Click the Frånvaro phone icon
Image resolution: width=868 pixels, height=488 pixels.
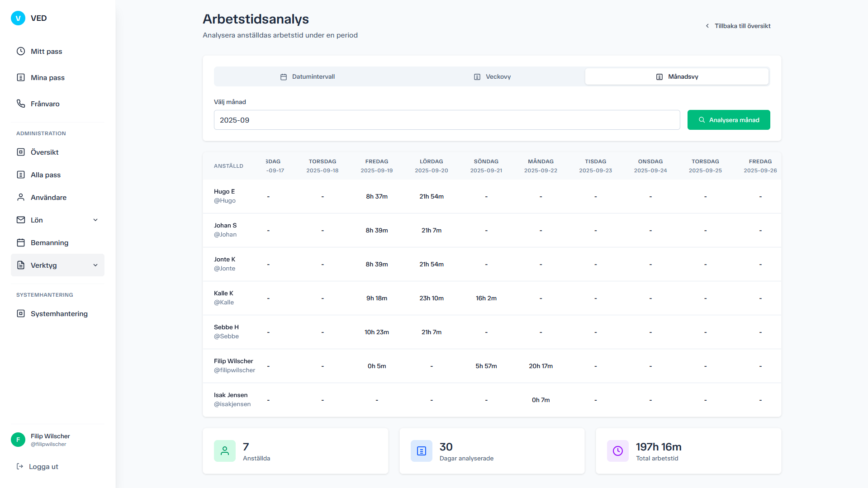[x=21, y=104]
